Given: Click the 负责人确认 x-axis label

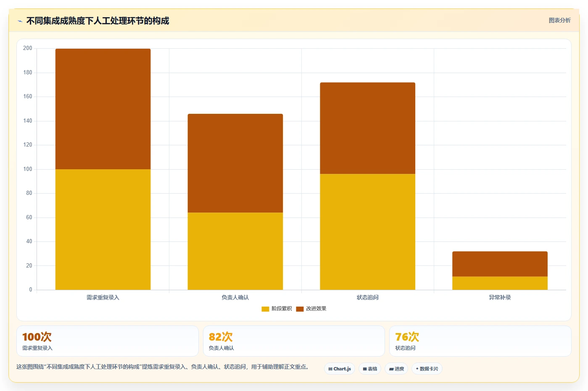Looking at the screenshot, I should click(235, 297).
